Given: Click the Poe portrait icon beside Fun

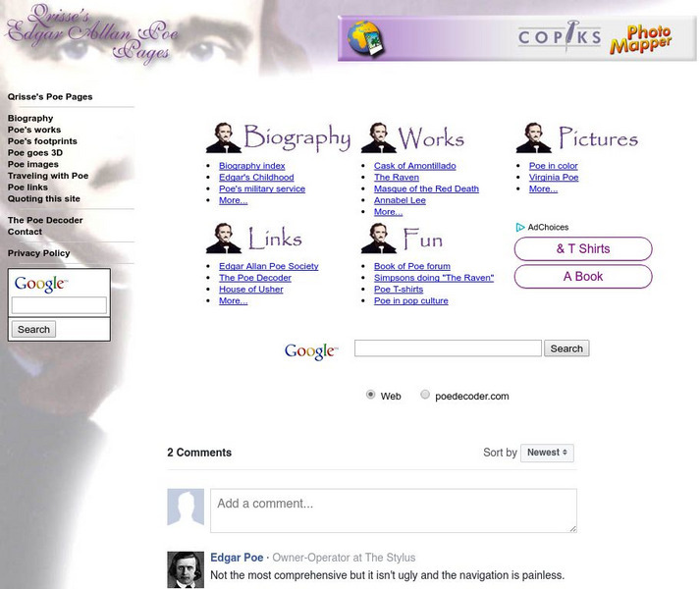Looking at the screenshot, I should point(379,239).
